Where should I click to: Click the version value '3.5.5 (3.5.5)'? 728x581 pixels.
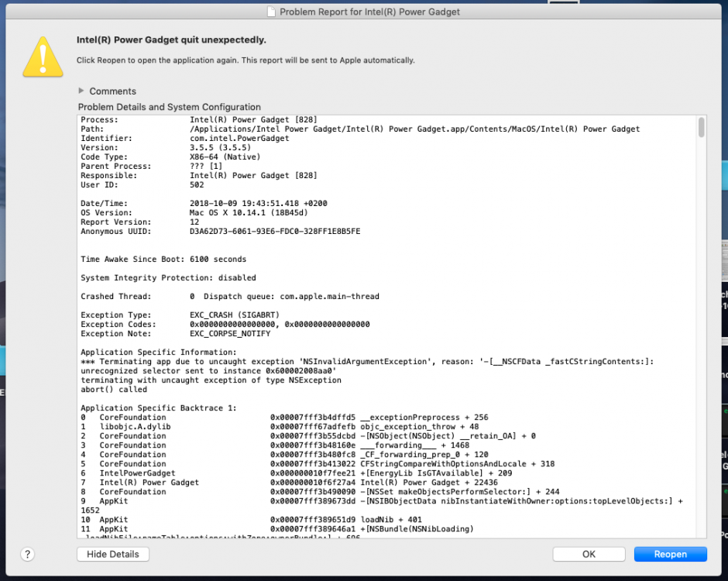click(x=220, y=148)
